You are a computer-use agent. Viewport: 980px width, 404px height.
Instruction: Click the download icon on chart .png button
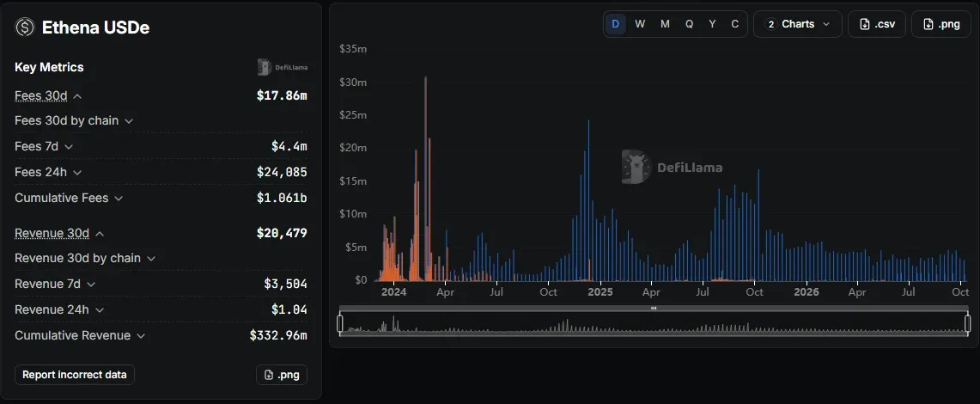(x=928, y=24)
